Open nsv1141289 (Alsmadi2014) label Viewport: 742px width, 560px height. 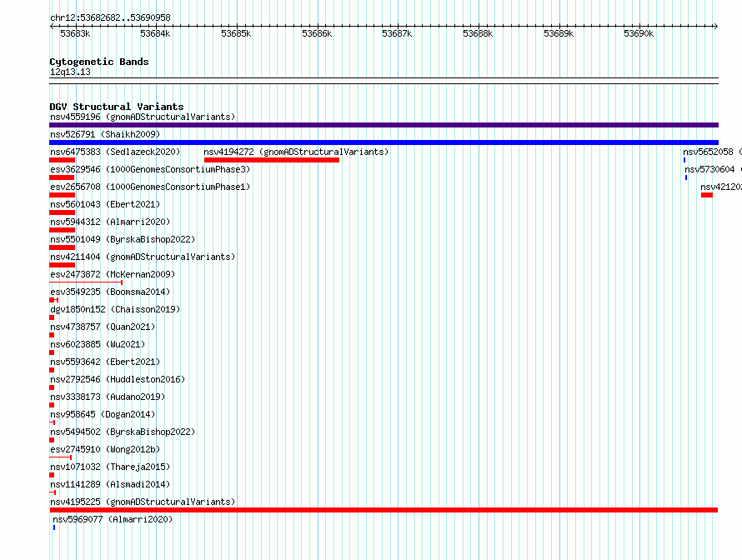coord(110,484)
